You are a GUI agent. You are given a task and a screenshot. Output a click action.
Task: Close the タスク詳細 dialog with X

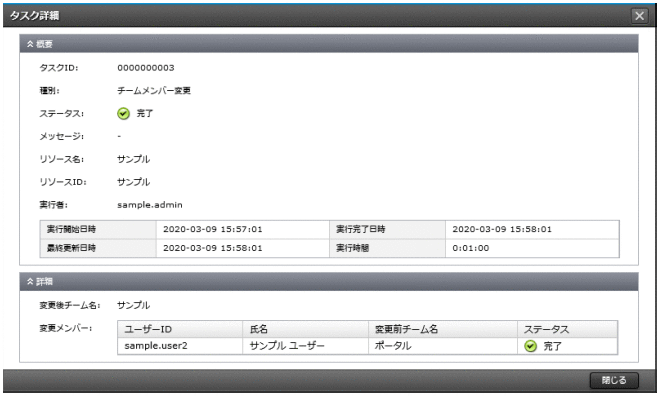coord(639,16)
